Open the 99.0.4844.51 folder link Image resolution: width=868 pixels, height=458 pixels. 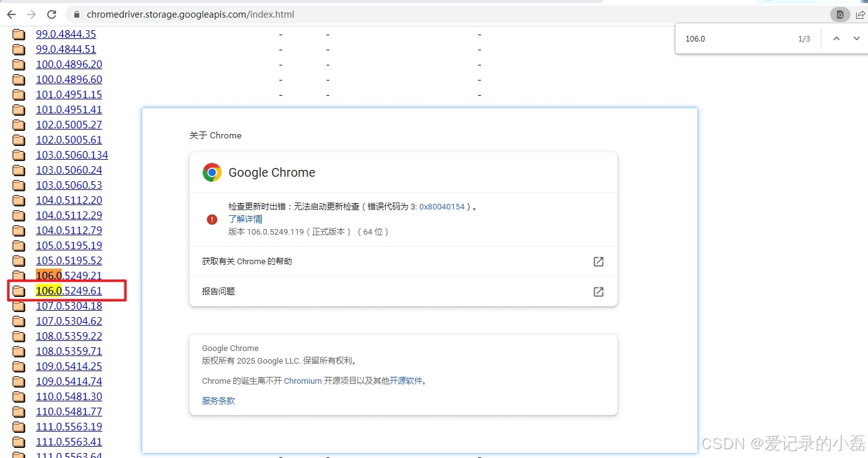[x=66, y=49]
